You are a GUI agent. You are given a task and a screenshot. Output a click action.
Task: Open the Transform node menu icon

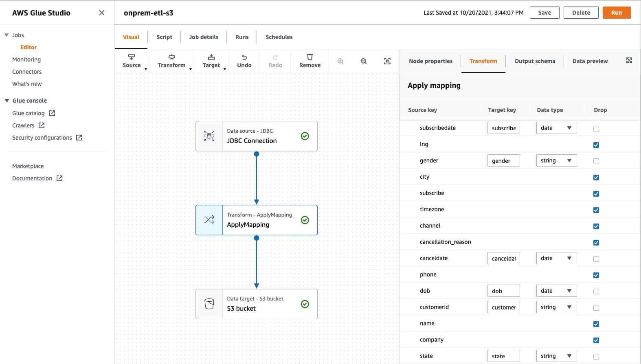coord(172,57)
